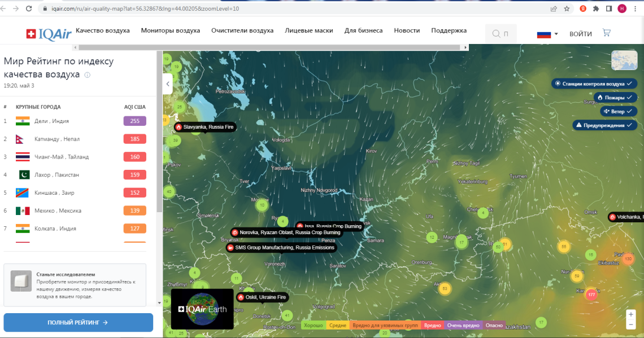644x338 pixels.
Task: Bookmark page with star icon
Action: [x=567, y=8]
